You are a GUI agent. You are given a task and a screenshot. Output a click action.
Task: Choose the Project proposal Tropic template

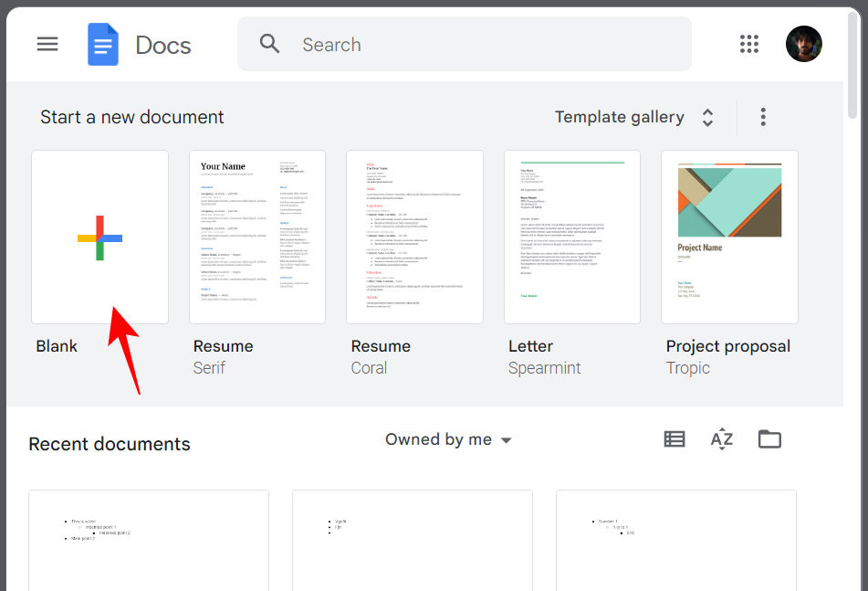(x=729, y=237)
